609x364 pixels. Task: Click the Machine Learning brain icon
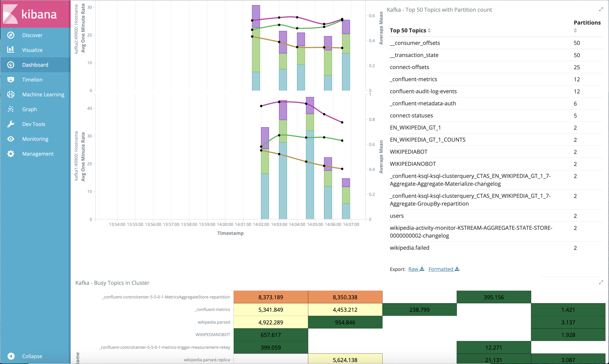click(11, 94)
